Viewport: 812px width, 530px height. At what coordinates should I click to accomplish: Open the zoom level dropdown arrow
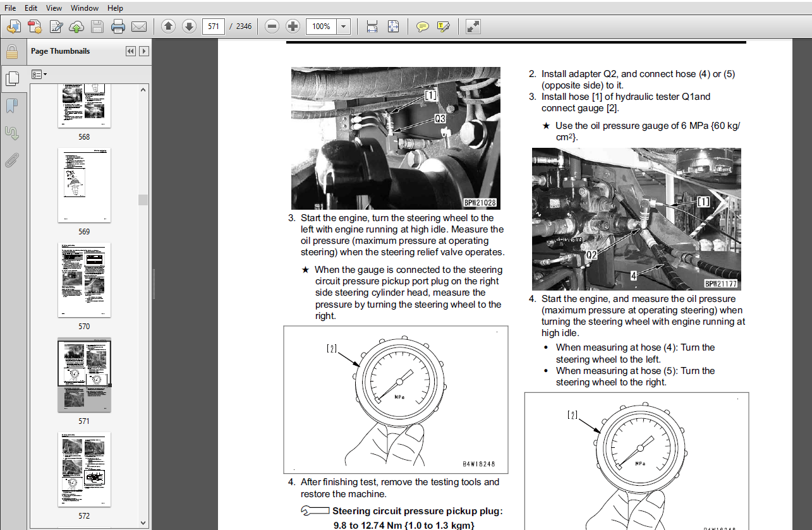click(x=344, y=27)
